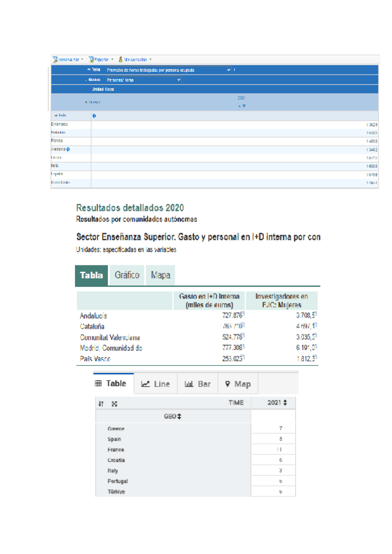The height and width of the screenshot is (554, 392).
Task: Open the Map view tab
Action: pyautogui.click(x=237, y=384)
